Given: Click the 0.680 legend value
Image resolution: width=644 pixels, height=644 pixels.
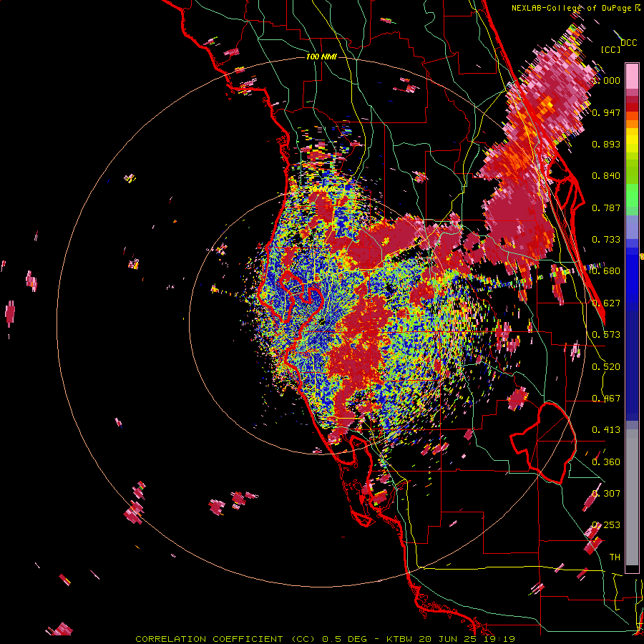Looking at the screenshot, I should [x=606, y=271].
